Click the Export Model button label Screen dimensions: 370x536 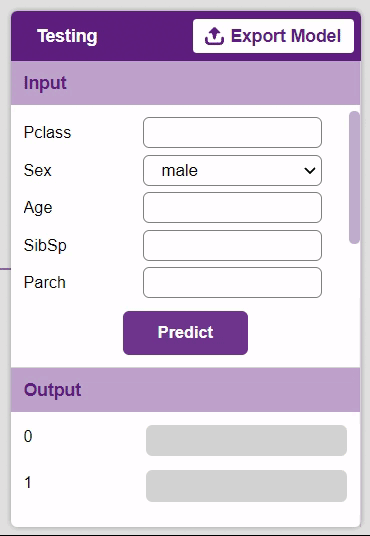pos(286,36)
